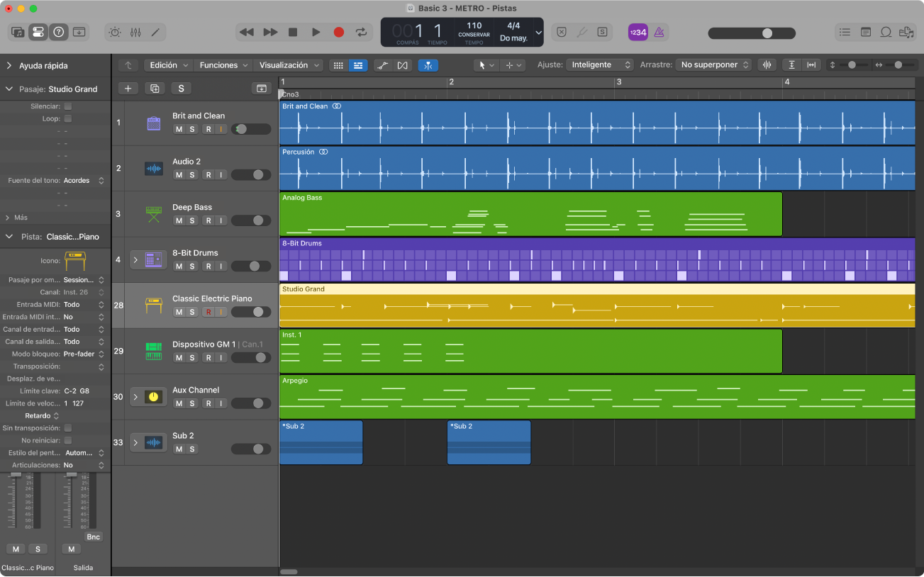The height and width of the screenshot is (577, 924).
Task: Click the Bnc bounce button
Action: click(93, 537)
